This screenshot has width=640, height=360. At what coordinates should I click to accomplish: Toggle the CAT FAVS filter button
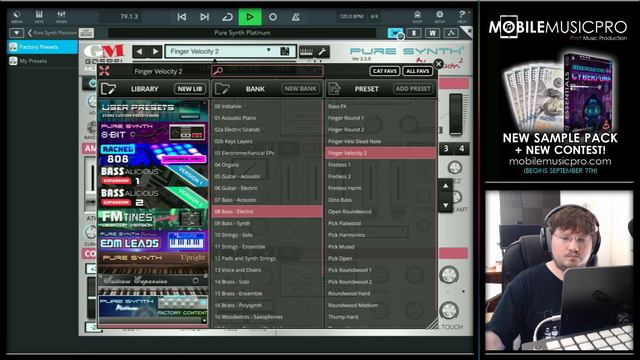(384, 71)
